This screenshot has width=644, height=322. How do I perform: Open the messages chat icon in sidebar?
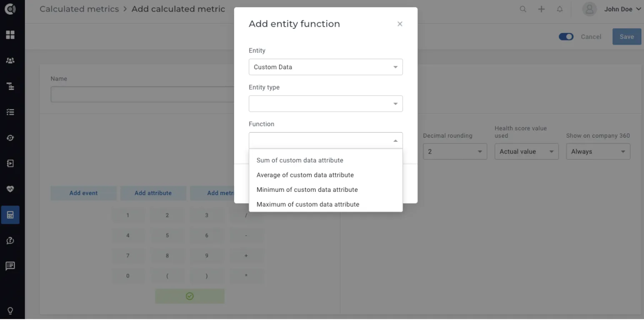pyautogui.click(x=10, y=266)
